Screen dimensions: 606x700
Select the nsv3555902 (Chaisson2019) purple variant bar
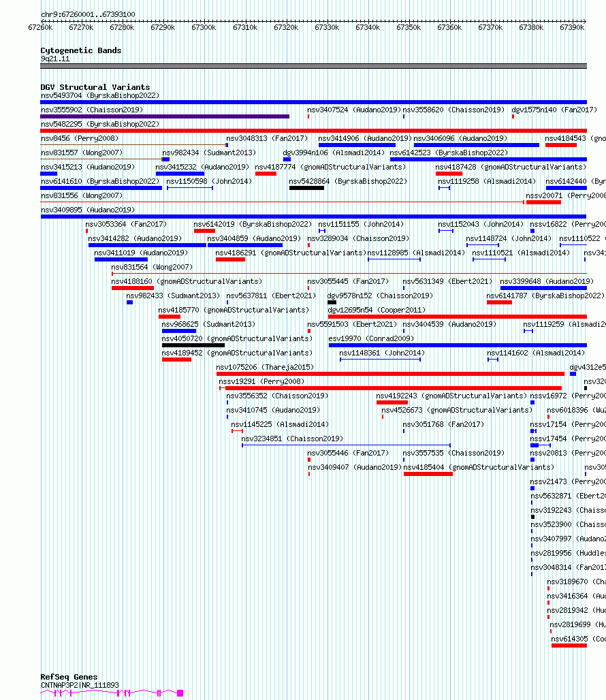165,116
